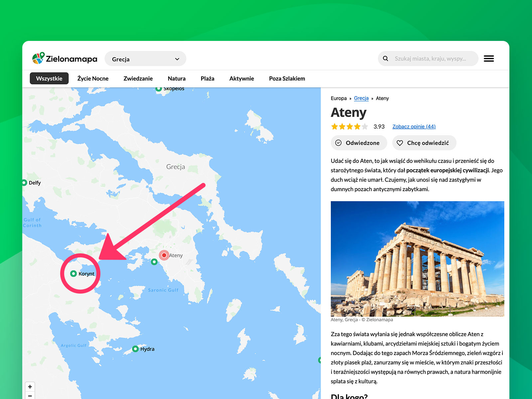Screen dimensions: 532x399
Task: Open the Parthenon photo
Action: [x=417, y=259]
